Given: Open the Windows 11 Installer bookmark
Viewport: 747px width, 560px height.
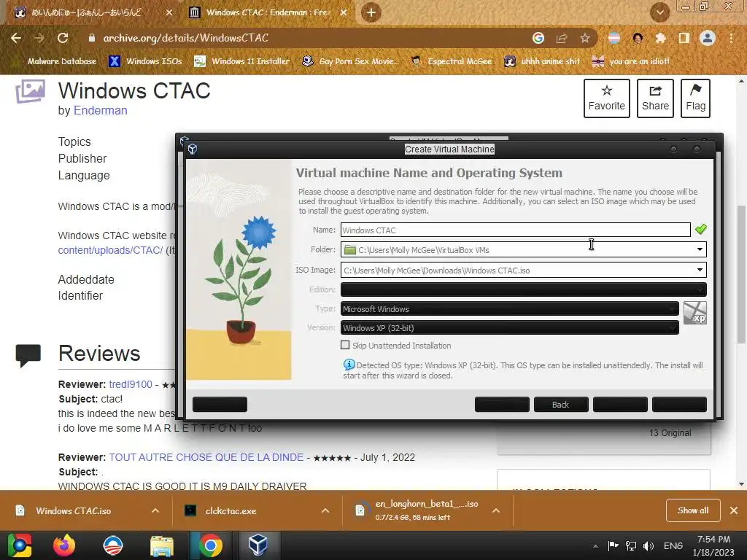Looking at the screenshot, I should coord(242,61).
